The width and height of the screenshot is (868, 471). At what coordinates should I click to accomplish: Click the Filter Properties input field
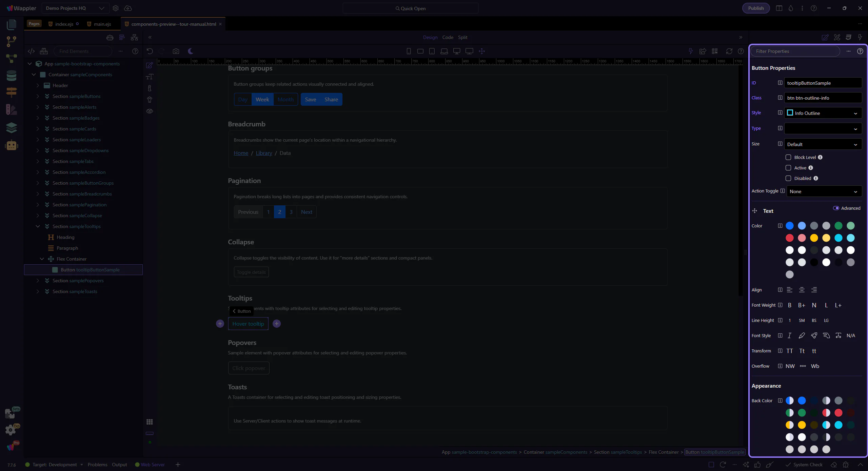795,51
